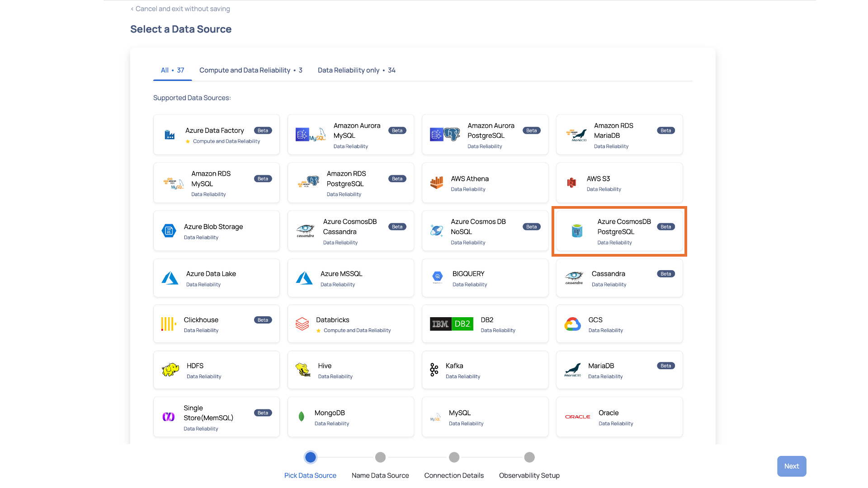Click the Azure Data Factory icon

coord(170,135)
